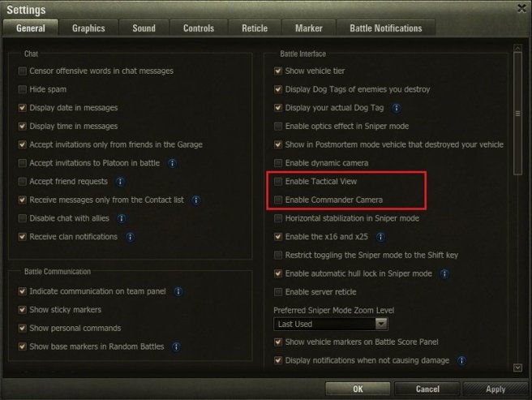Image resolution: width=532 pixels, height=400 pixels.
Task: Show info for base markers in Random Battles
Action: [x=176, y=346]
